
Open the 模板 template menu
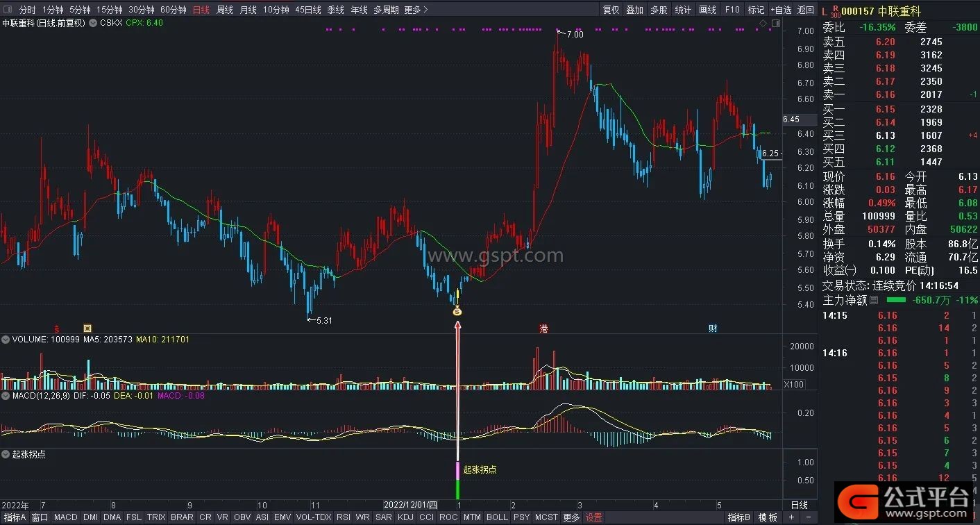tap(768, 517)
